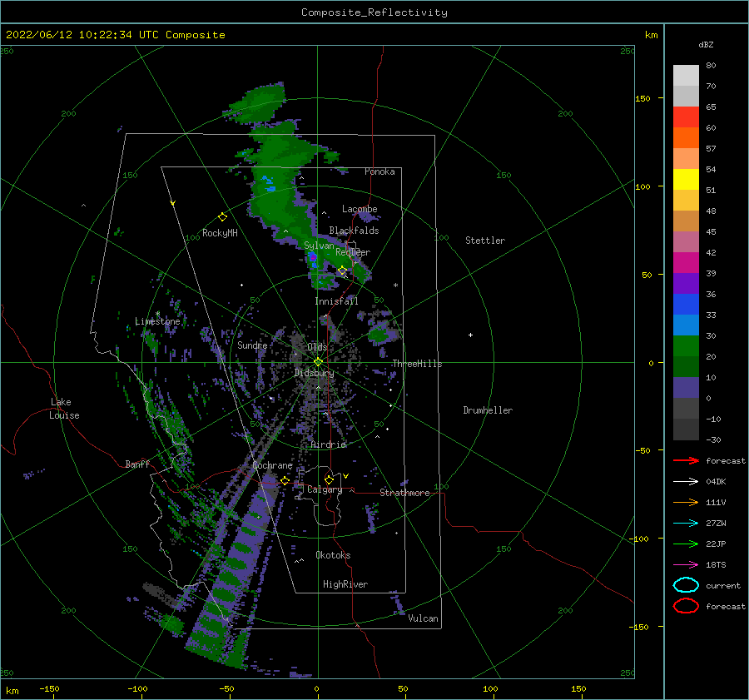
Task: Click the yellow diamond marker near Red Deer
Action: 342,271
